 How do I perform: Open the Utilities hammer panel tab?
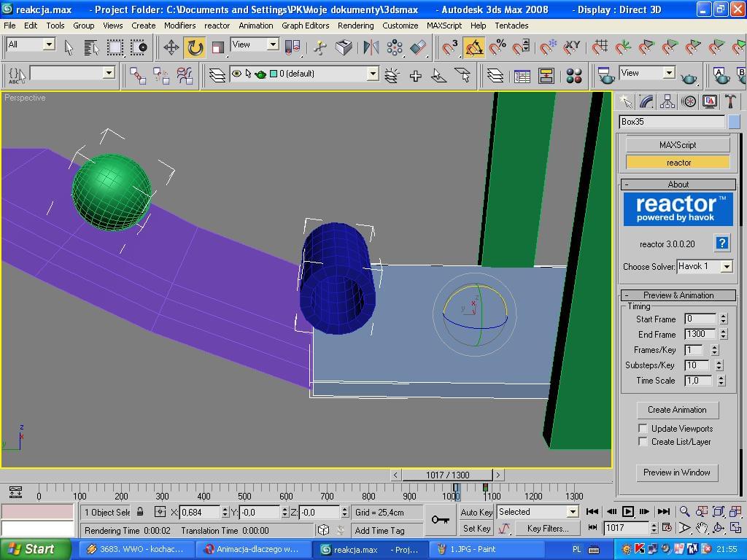pos(730,101)
